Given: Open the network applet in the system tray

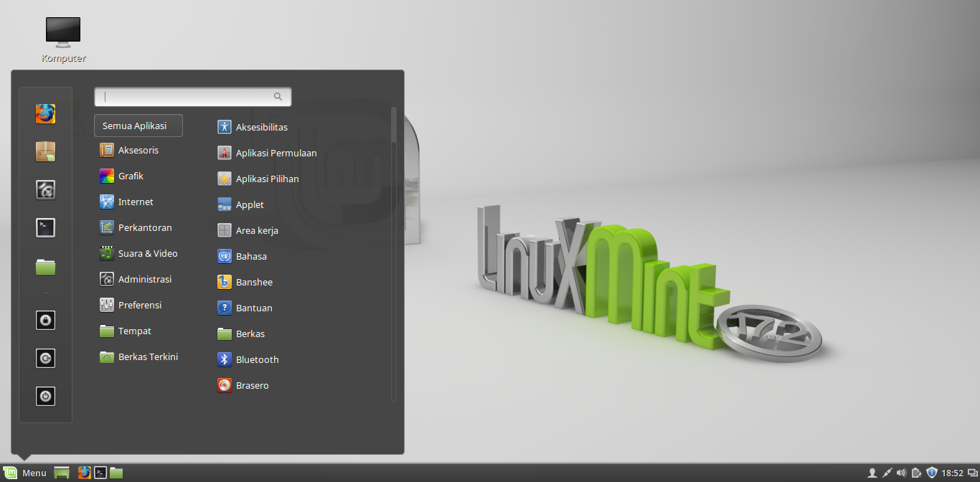Looking at the screenshot, I should pos(887,473).
